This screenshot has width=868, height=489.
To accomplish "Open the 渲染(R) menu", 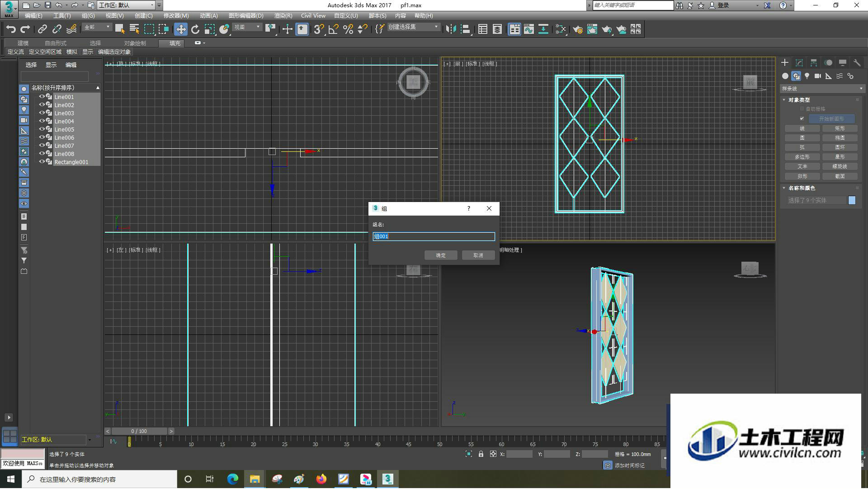I will tap(283, 16).
